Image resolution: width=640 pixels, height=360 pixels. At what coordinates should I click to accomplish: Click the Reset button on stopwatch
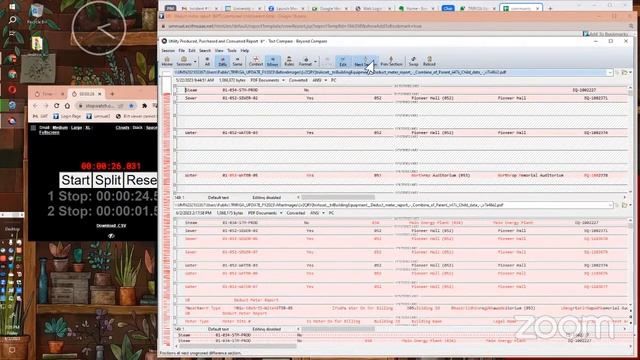[x=141, y=180]
